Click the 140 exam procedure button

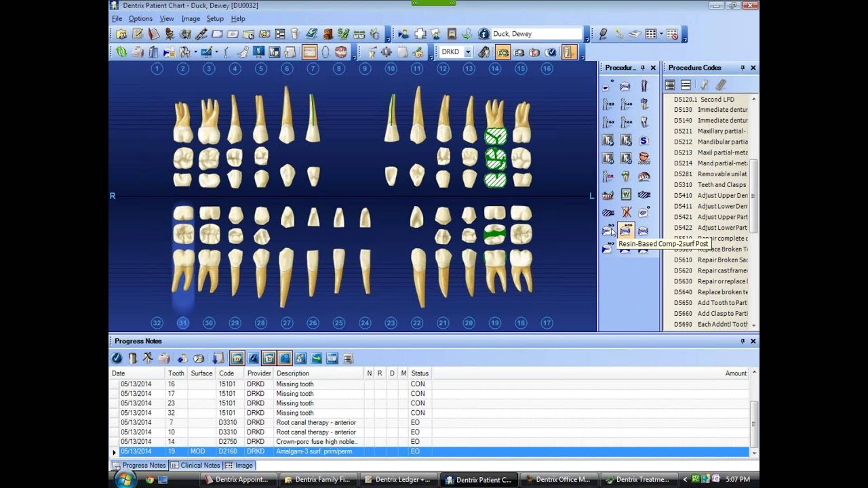click(626, 104)
